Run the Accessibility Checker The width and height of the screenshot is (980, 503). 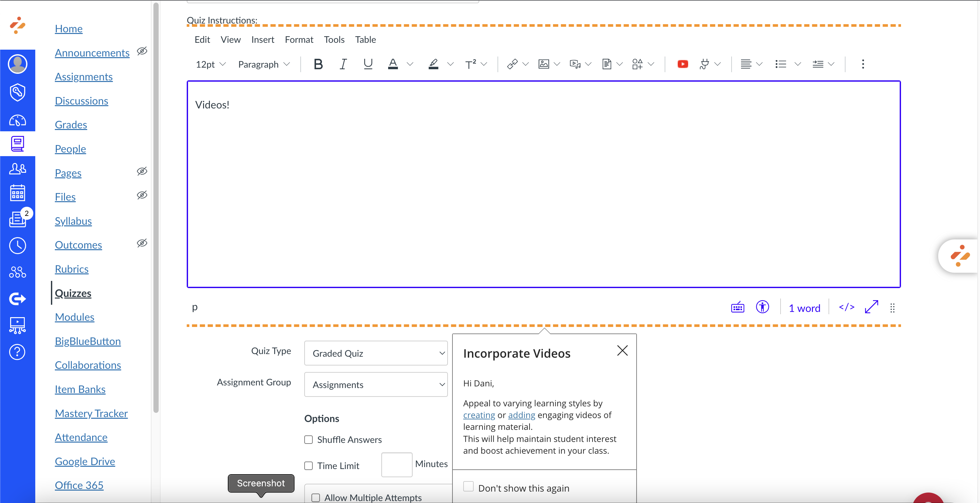(763, 307)
